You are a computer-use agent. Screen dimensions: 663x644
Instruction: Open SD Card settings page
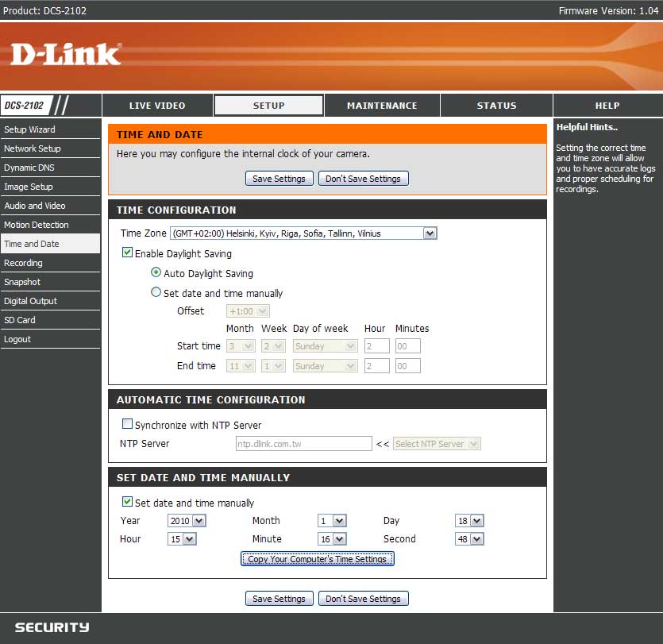[20, 320]
